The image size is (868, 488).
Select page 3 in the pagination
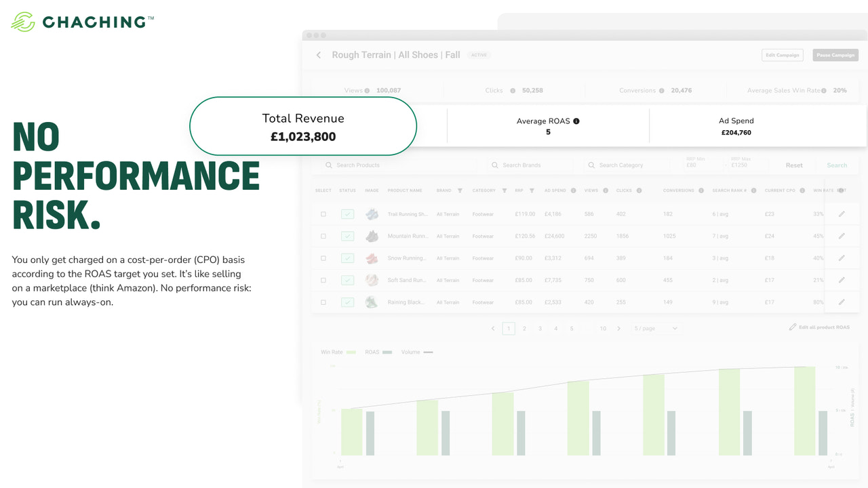pos(540,328)
